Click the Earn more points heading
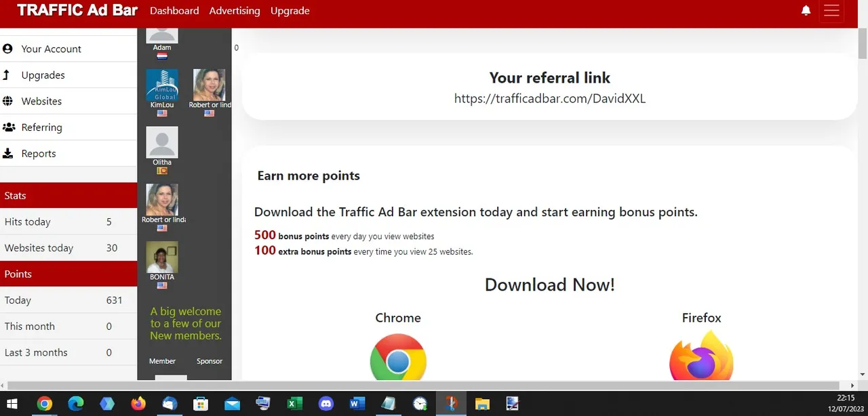Viewport: 868px width, 416px height. (309, 175)
